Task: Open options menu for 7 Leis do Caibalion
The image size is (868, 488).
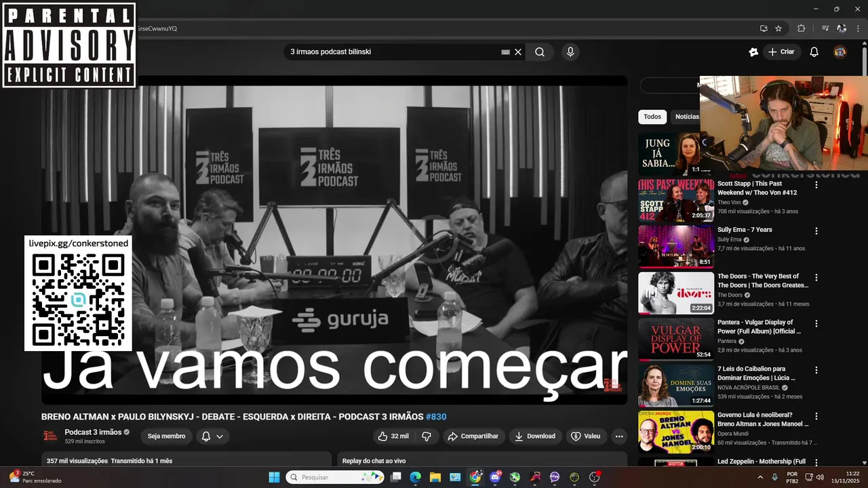Action: point(816,370)
